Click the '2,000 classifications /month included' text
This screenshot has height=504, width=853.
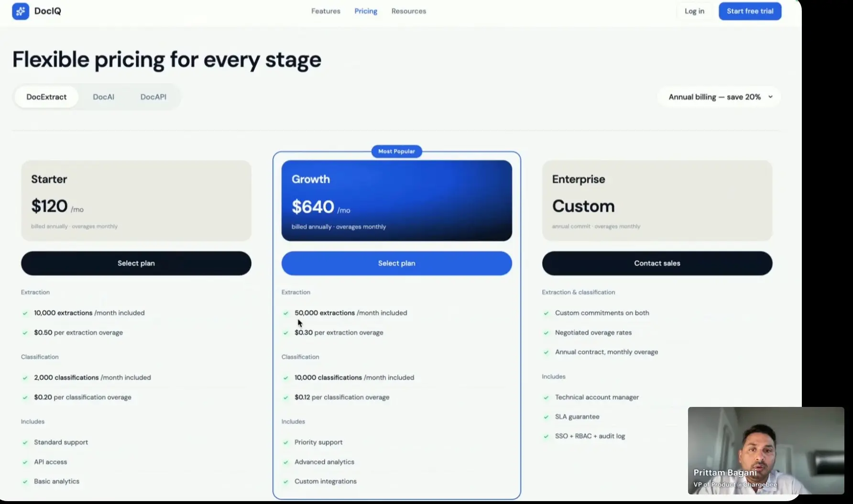92,377
